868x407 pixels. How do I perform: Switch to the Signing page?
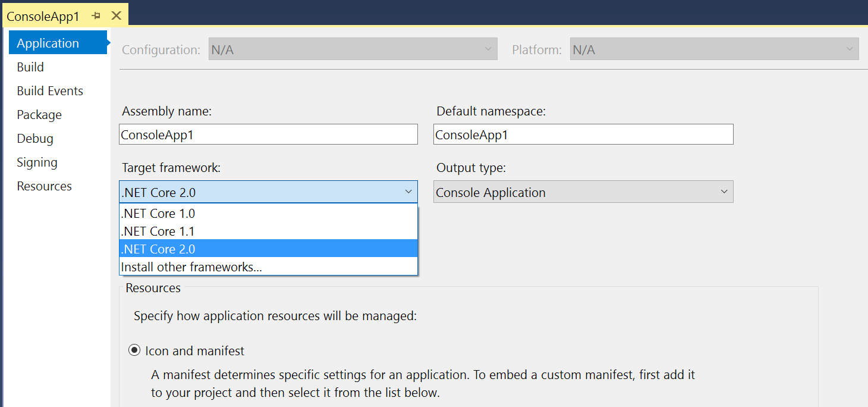(x=37, y=162)
